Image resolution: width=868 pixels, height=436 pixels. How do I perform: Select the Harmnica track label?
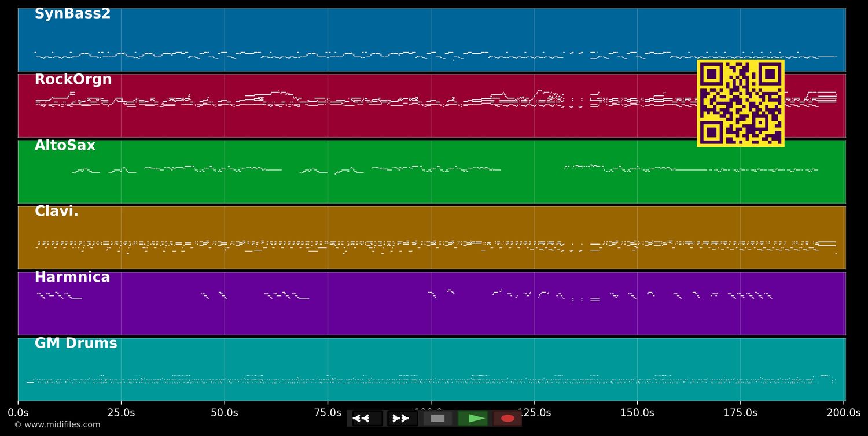coord(72,278)
